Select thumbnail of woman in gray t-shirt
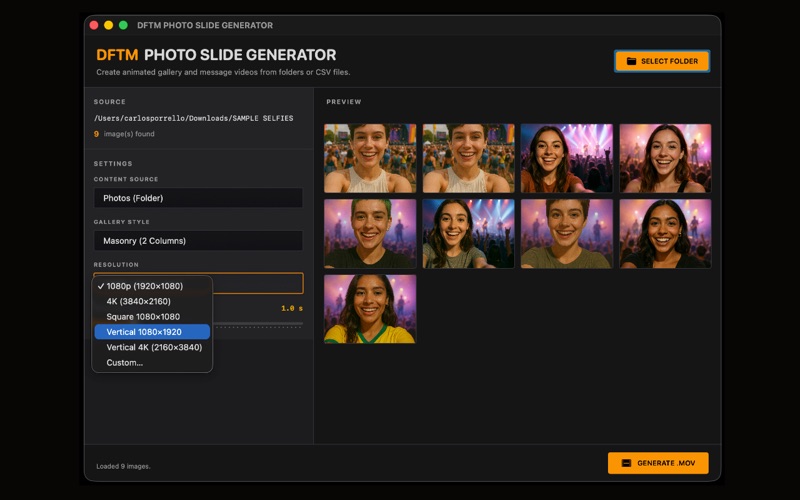 468,234
